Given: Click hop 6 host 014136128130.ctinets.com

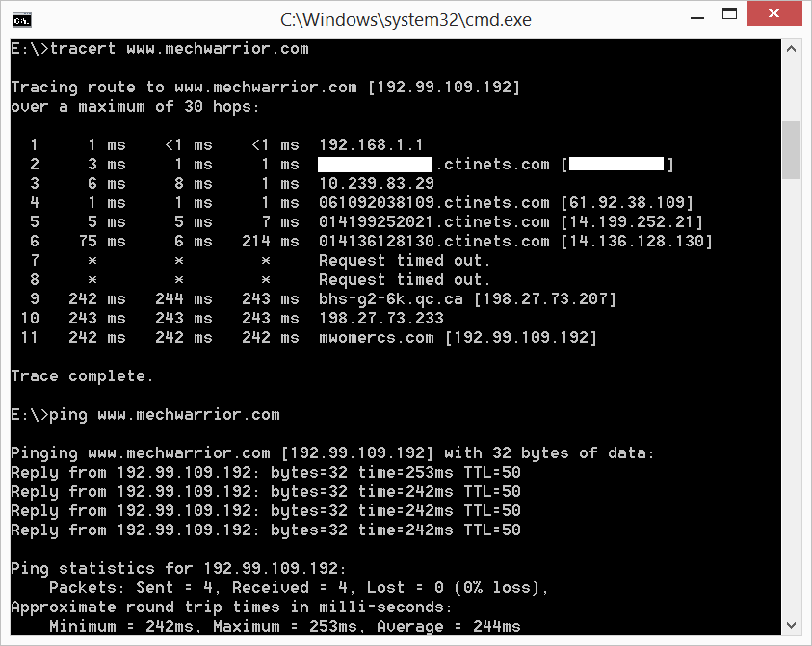Looking at the screenshot, I should 434,242.
